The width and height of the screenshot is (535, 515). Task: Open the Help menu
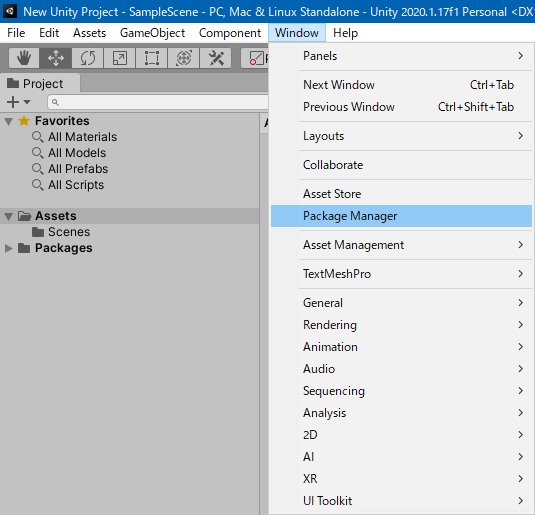click(x=345, y=33)
